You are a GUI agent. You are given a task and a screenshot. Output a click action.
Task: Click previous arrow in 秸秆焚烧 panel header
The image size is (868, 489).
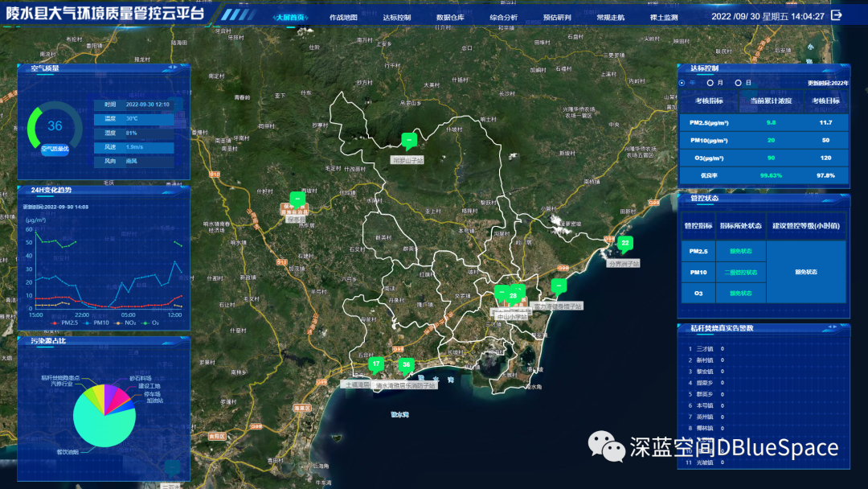click(829, 327)
